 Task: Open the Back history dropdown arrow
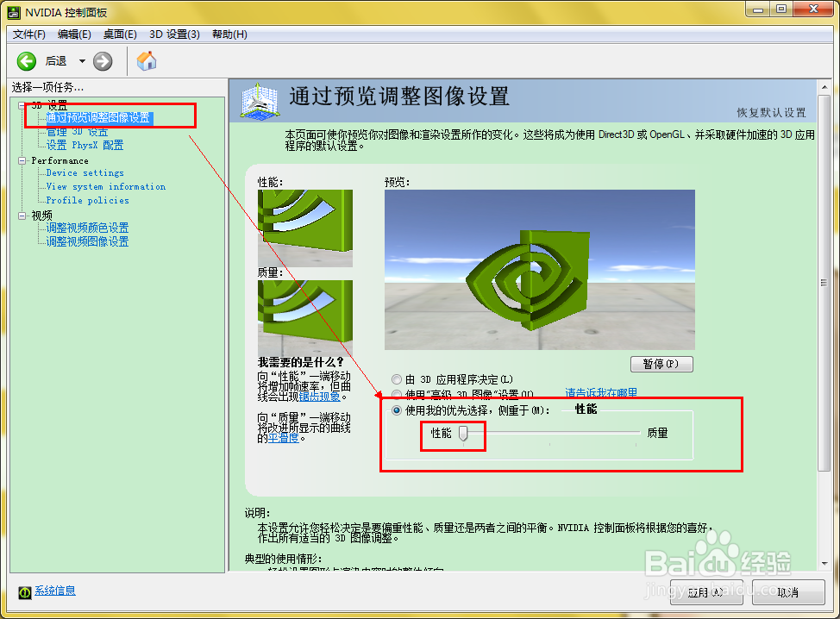point(82,61)
